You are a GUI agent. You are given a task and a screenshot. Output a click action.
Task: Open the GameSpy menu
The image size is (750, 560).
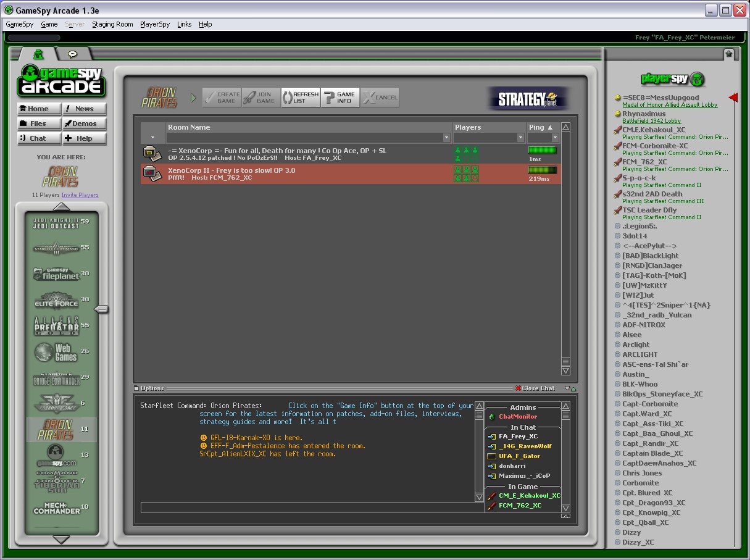click(20, 24)
